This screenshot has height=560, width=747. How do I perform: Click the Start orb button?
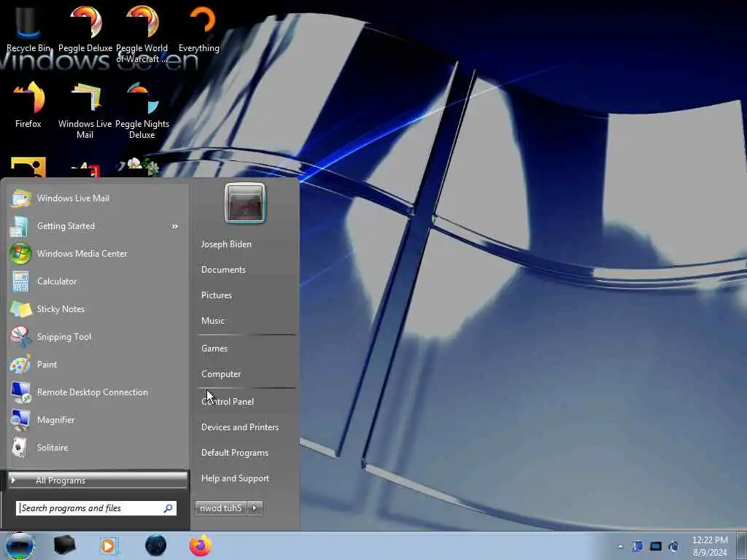tap(20, 545)
